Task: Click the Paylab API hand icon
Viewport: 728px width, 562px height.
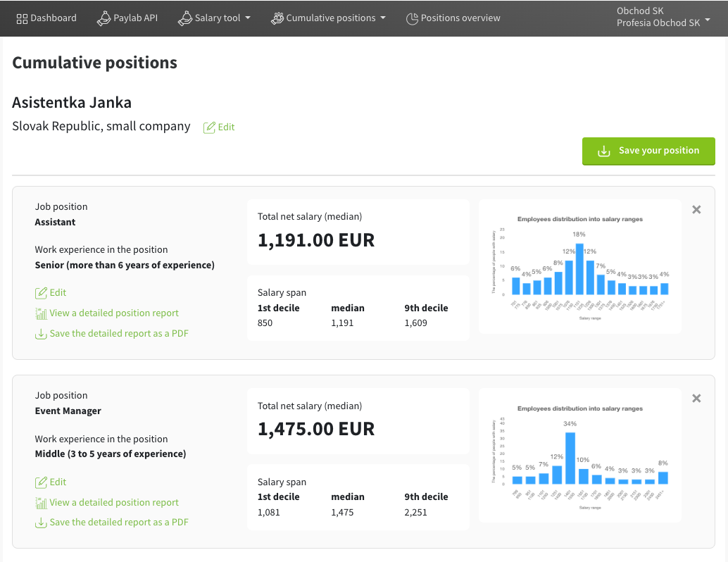Action: (103, 18)
